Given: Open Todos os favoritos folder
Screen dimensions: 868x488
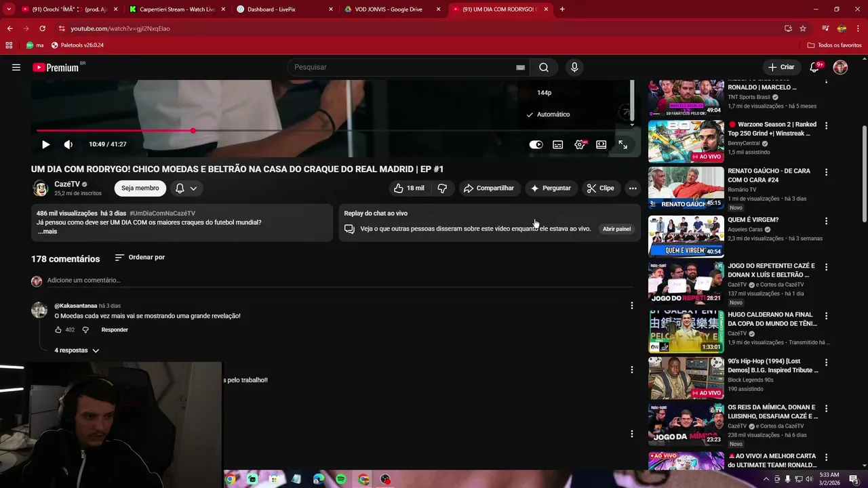Looking at the screenshot, I should coord(834,45).
